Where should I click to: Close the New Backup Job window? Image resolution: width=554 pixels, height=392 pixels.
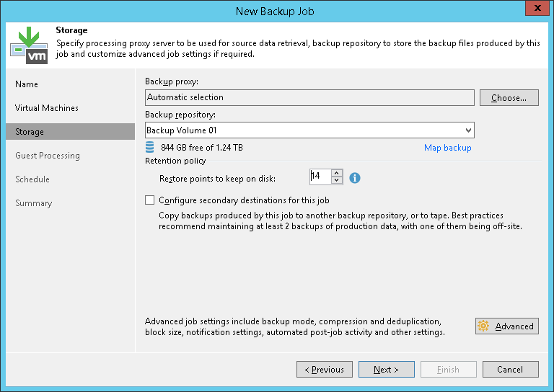(537, 8)
